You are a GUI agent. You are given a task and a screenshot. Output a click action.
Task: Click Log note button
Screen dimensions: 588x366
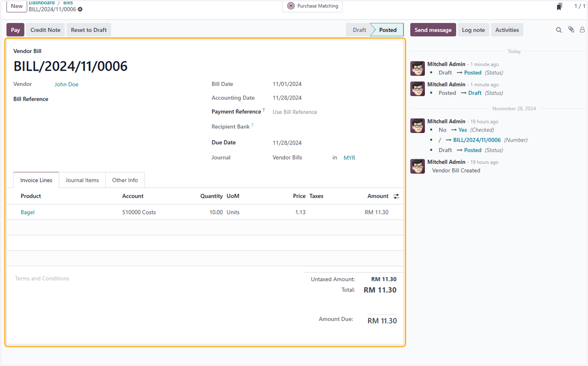473,30
